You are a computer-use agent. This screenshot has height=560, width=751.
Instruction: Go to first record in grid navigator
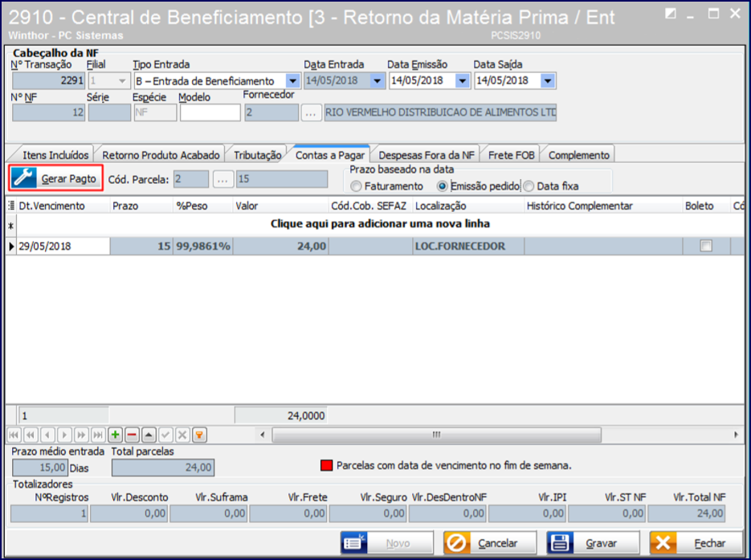point(14,435)
